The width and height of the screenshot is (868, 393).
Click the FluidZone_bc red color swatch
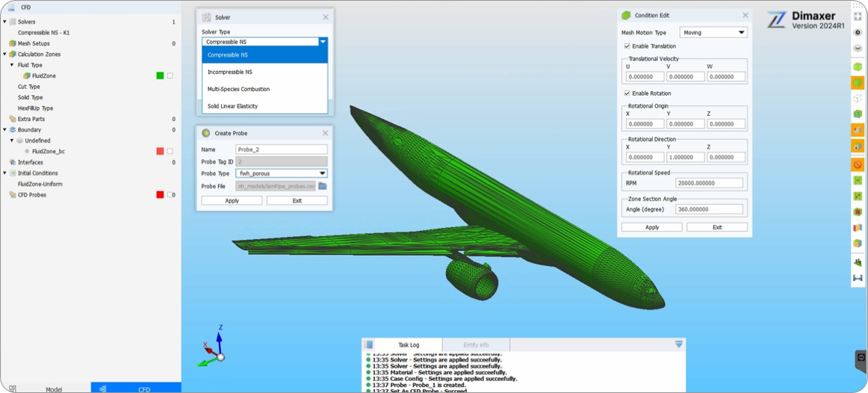coord(160,151)
